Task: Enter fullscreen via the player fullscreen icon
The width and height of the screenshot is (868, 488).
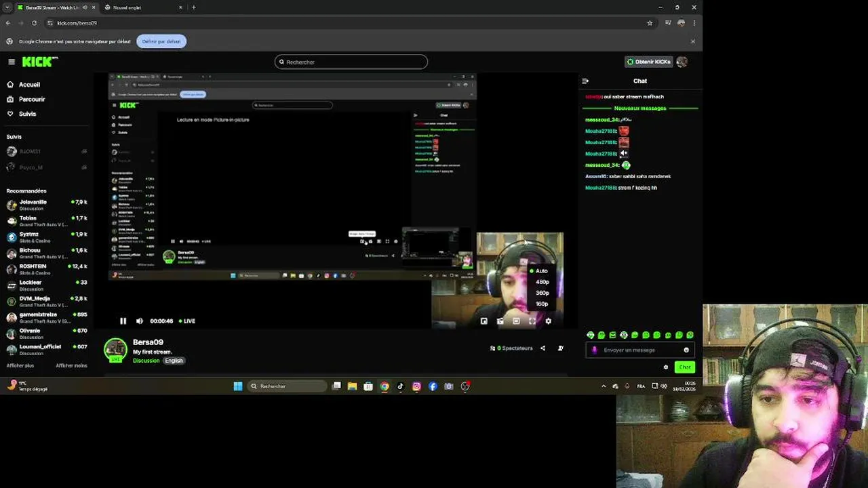Action: [x=532, y=321]
